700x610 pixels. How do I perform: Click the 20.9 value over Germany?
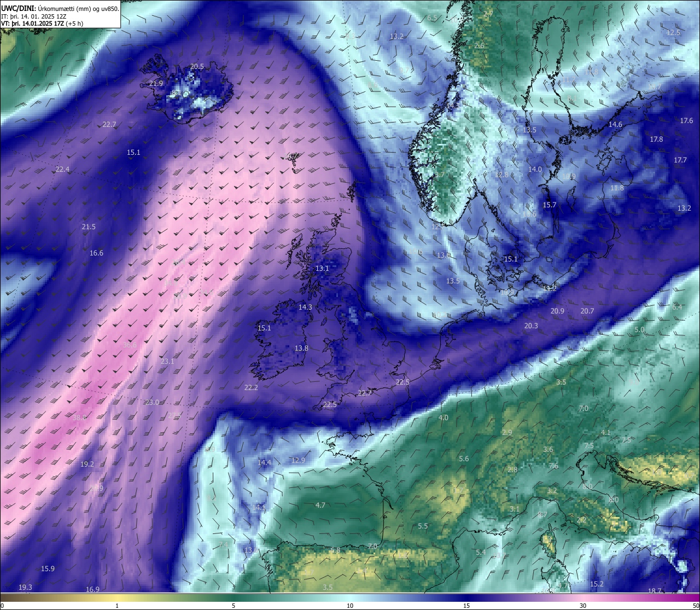pos(557,311)
